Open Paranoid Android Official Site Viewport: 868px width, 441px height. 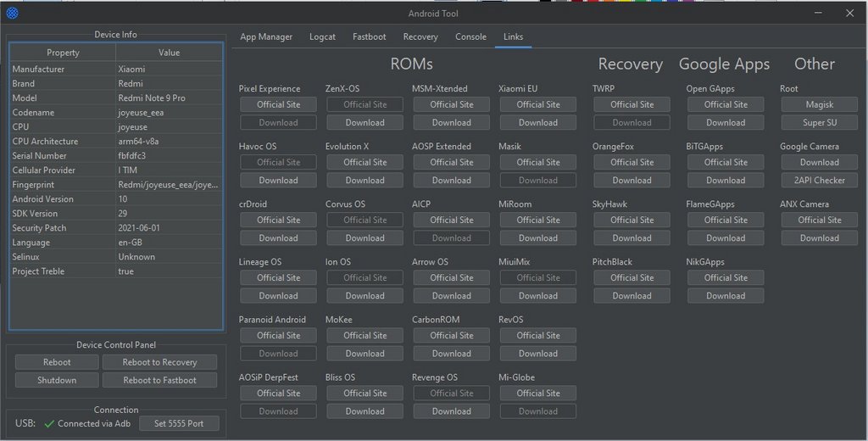pyautogui.click(x=278, y=335)
